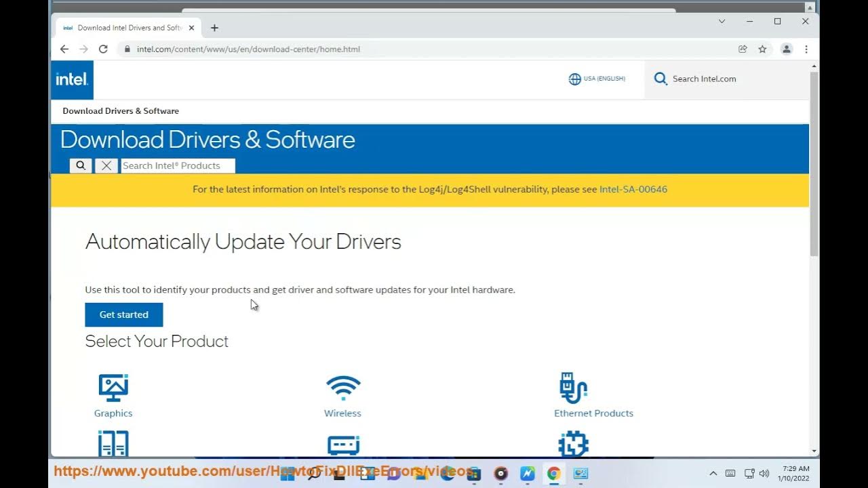Open the control panel taskbar app
Image resolution: width=868 pixels, height=488 pixels.
581,474
